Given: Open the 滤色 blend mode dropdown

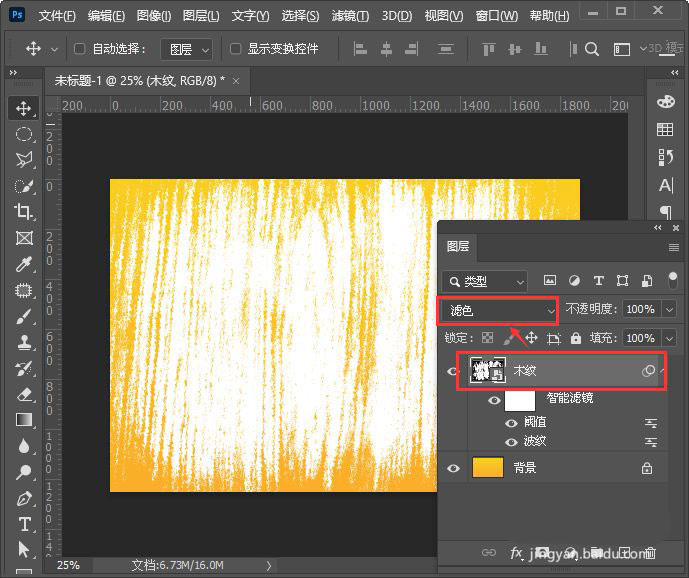Looking at the screenshot, I should (x=497, y=311).
